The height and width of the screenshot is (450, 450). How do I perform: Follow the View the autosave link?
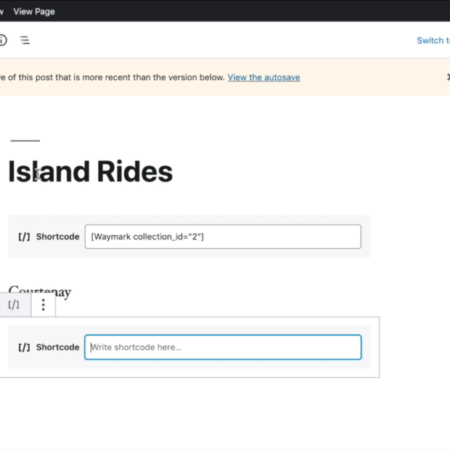(264, 77)
